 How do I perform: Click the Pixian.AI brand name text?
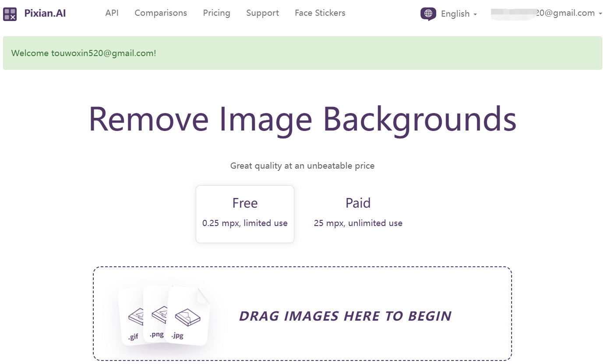(x=45, y=13)
